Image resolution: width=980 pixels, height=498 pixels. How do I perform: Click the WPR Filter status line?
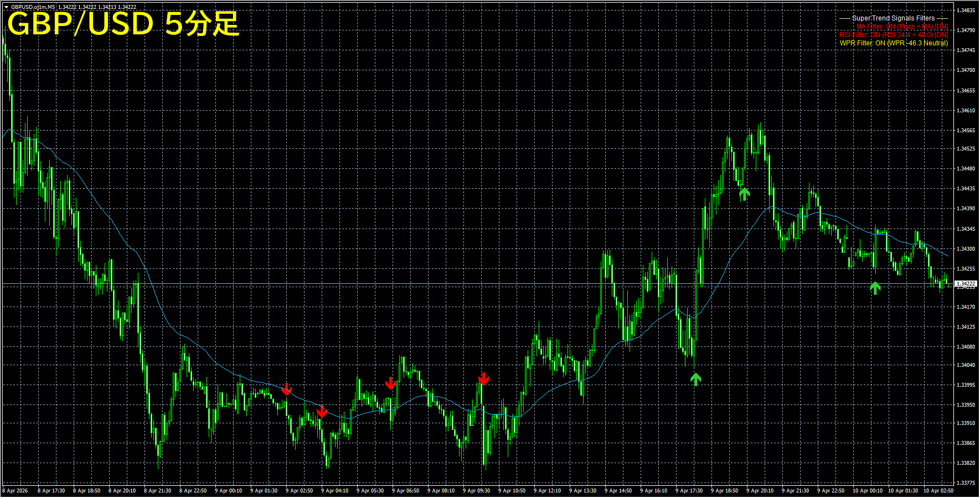click(x=893, y=43)
